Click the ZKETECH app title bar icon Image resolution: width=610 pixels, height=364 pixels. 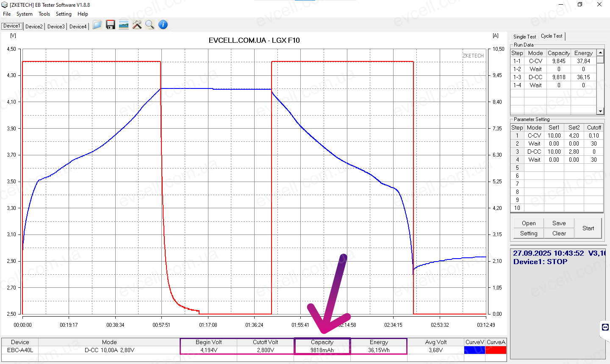tap(5, 5)
